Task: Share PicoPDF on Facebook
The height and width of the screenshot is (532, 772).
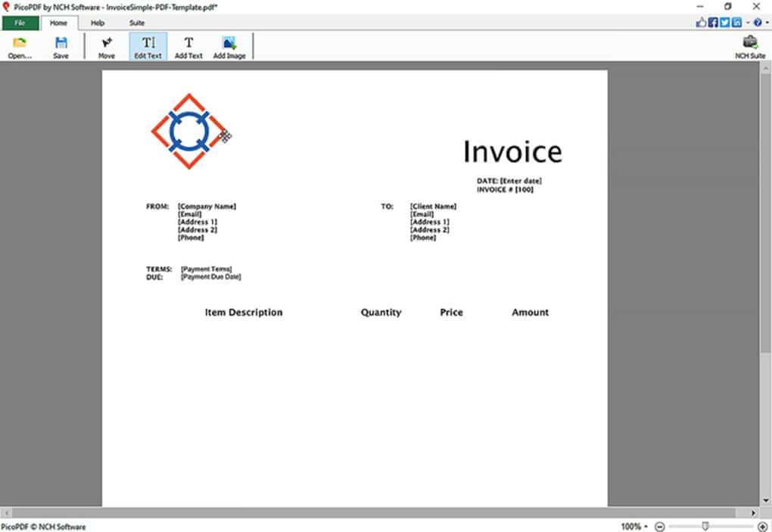Action: point(713,22)
